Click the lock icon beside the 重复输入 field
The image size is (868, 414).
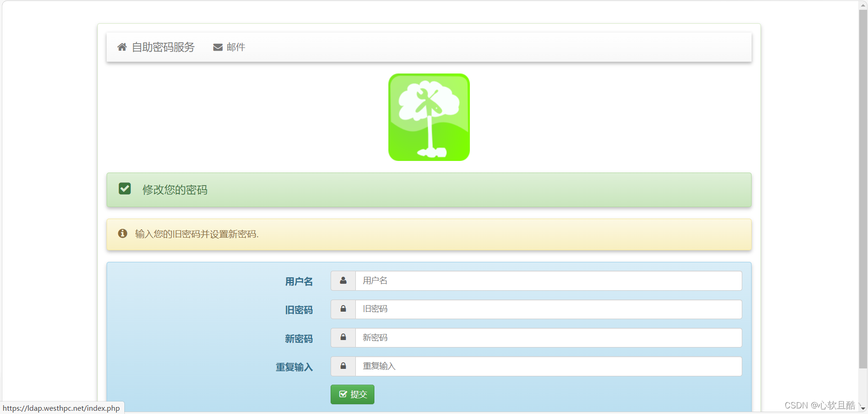(x=343, y=367)
